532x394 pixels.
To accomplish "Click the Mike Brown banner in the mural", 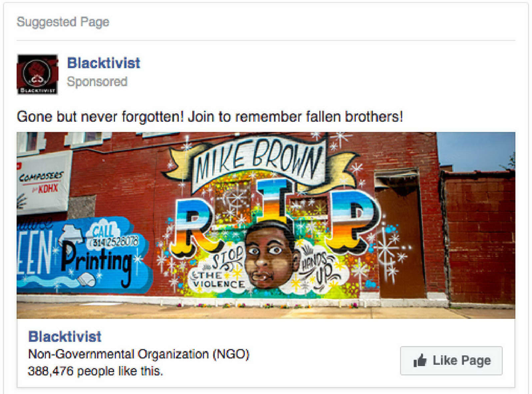I will click(x=259, y=160).
